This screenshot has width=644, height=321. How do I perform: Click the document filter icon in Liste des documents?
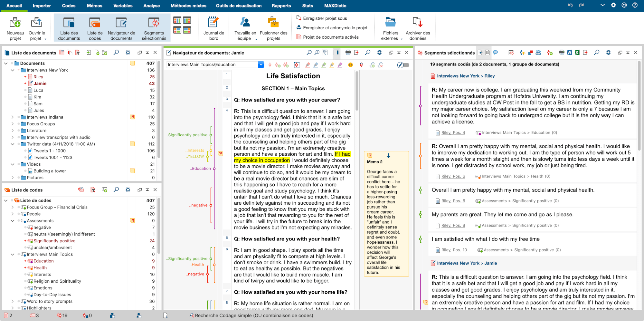[77, 53]
